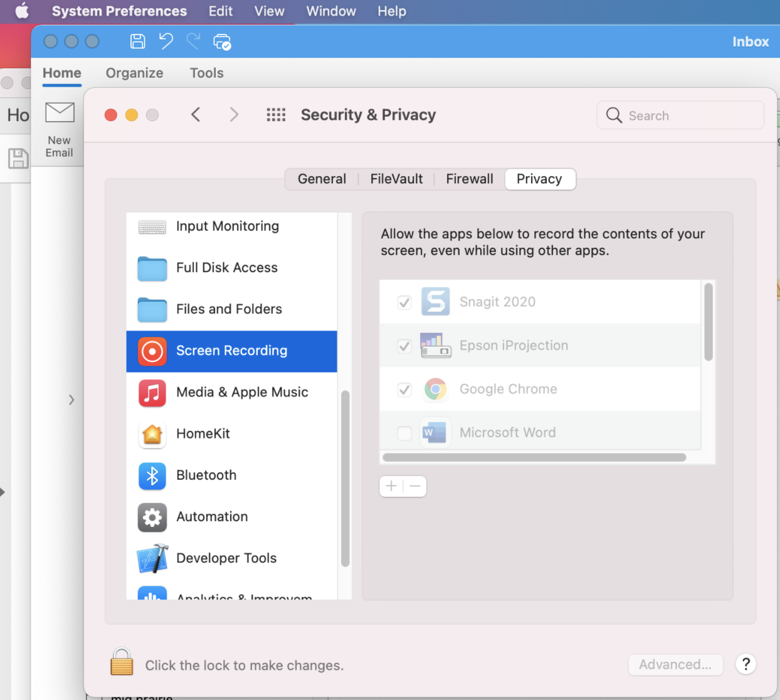Click the privacy category list scrollbar
The width and height of the screenshot is (780, 700).
click(345, 479)
